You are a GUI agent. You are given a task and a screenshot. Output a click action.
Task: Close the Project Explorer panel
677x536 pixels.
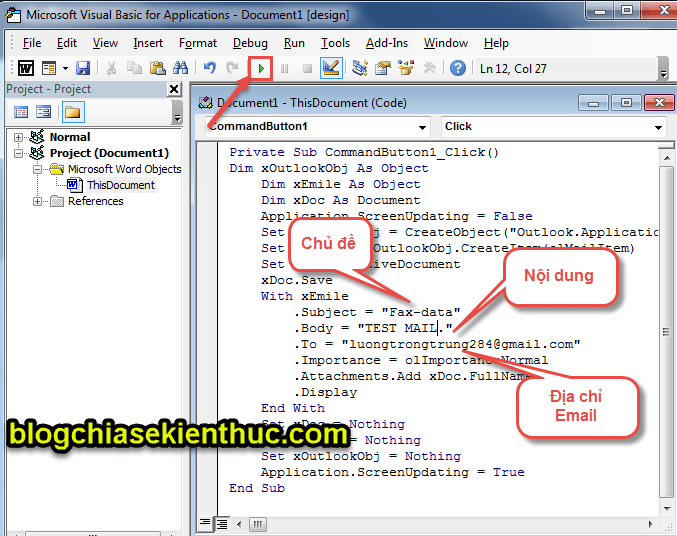point(174,89)
